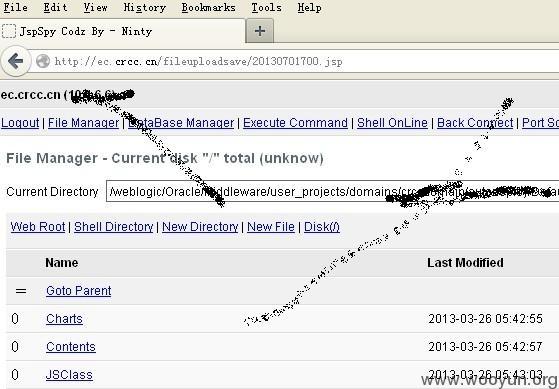Screen dimensions: 559x389
Task: Click the Goto Parent link
Action: [x=78, y=291]
